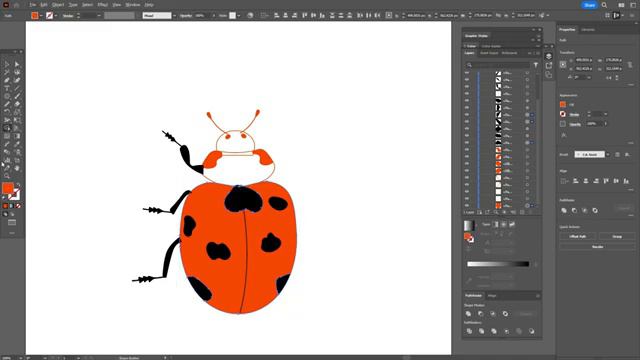Click Group quick action button

[617, 236]
